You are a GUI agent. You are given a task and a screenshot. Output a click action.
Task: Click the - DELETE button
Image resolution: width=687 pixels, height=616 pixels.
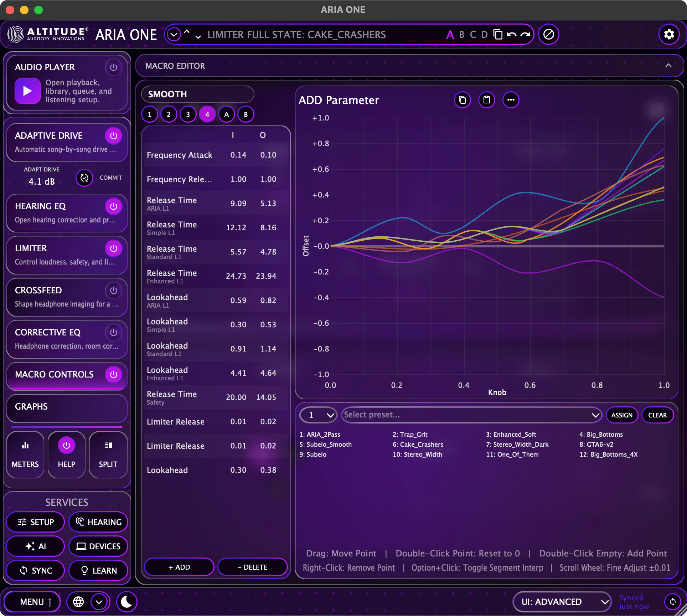[x=253, y=567]
